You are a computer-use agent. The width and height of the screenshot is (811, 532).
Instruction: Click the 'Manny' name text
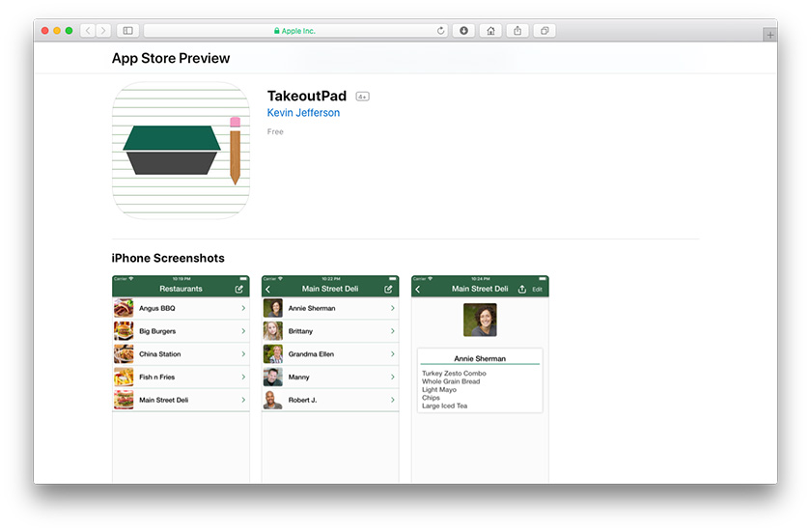coord(298,377)
